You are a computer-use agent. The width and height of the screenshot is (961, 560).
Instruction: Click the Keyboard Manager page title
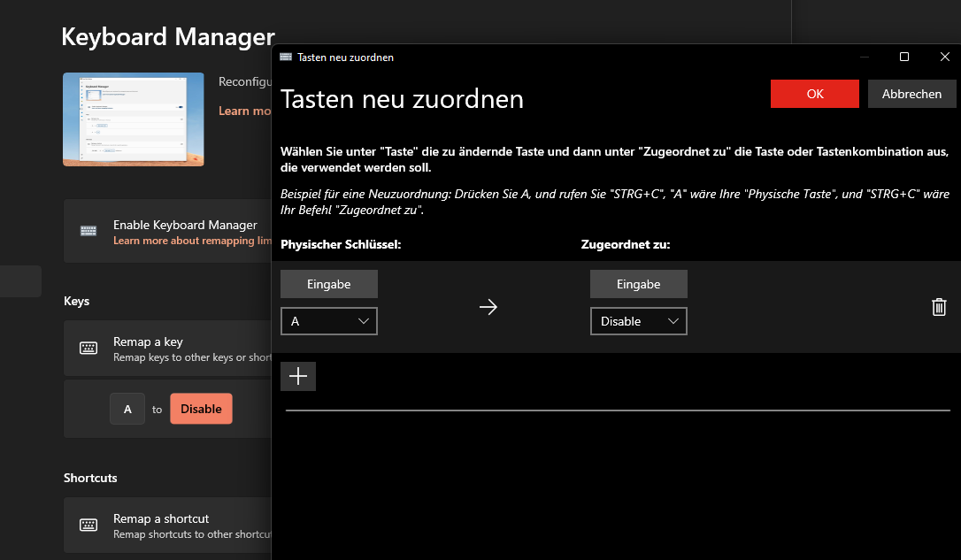[168, 37]
